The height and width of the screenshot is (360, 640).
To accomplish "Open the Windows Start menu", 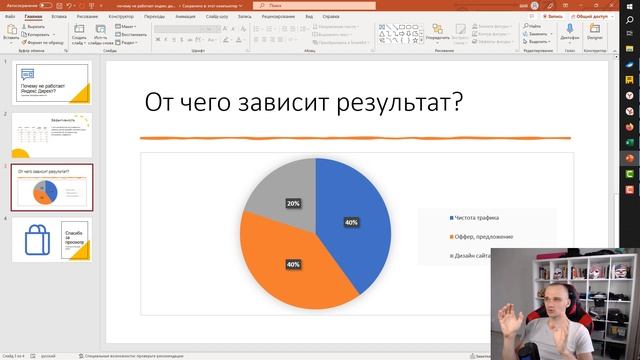I will pyautogui.click(x=629, y=7).
